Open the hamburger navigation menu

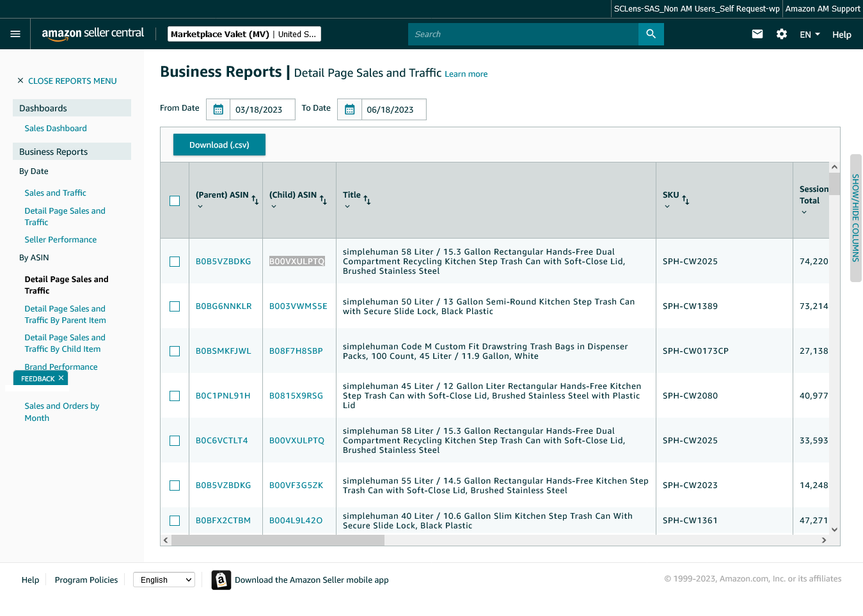click(15, 34)
